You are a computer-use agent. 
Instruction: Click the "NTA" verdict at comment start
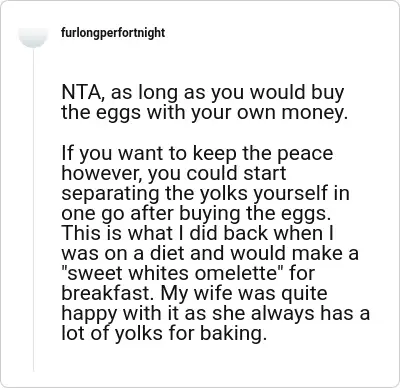pos(80,92)
